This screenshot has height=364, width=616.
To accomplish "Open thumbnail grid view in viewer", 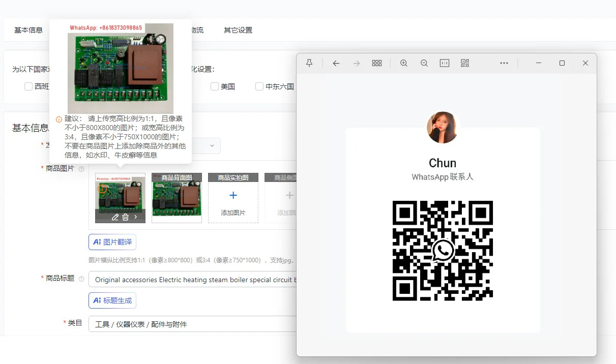I will 377,63.
